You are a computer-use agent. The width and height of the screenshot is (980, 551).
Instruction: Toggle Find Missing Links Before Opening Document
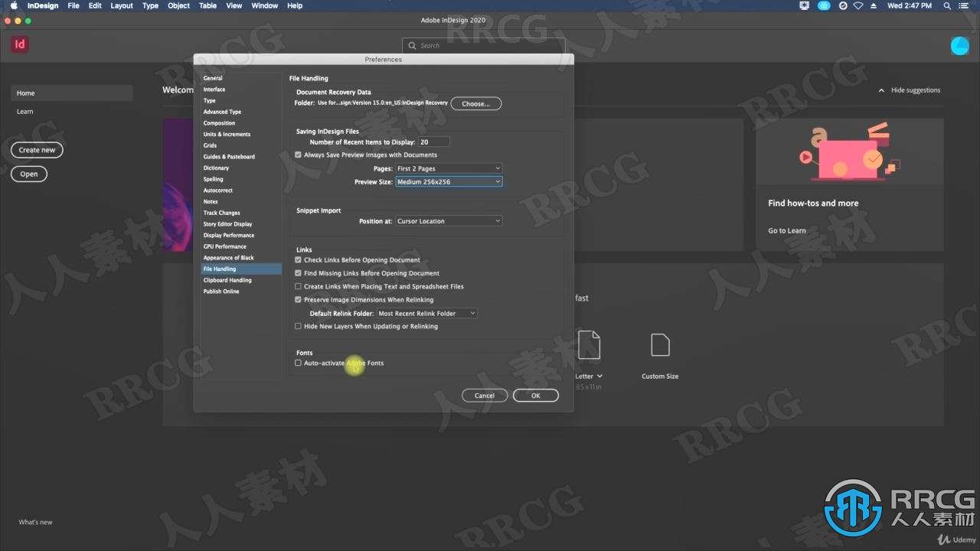click(x=298, y=273)
